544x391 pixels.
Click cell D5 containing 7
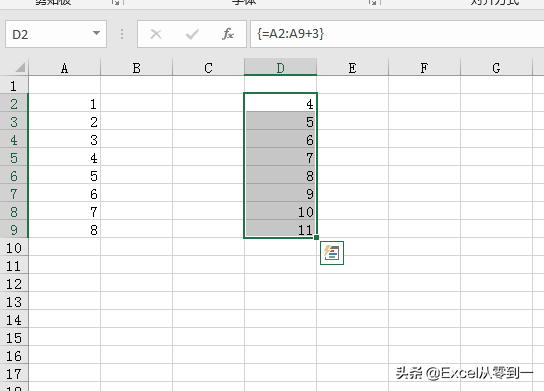[280, 157]
